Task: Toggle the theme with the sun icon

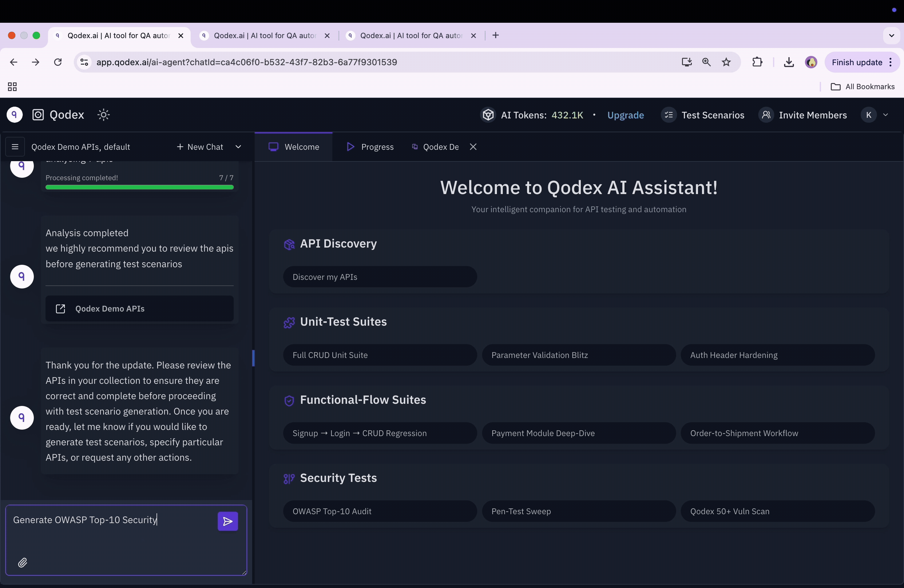Action: 103,115
